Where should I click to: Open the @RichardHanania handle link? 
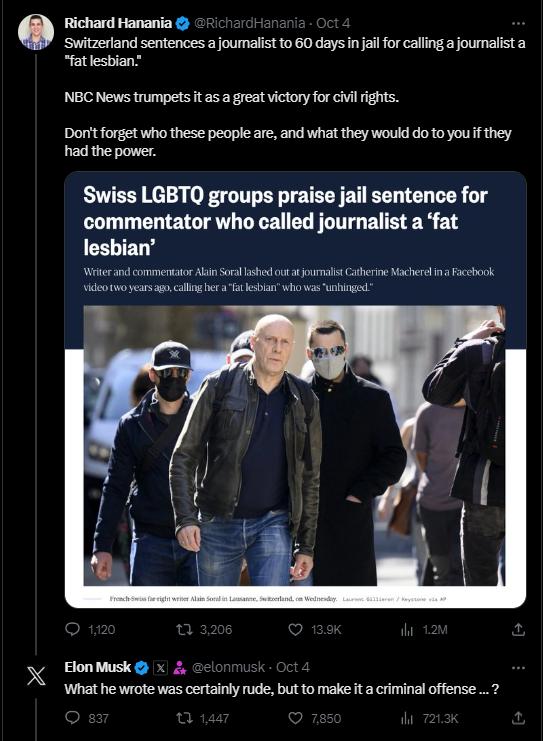[x=250, y=23]
